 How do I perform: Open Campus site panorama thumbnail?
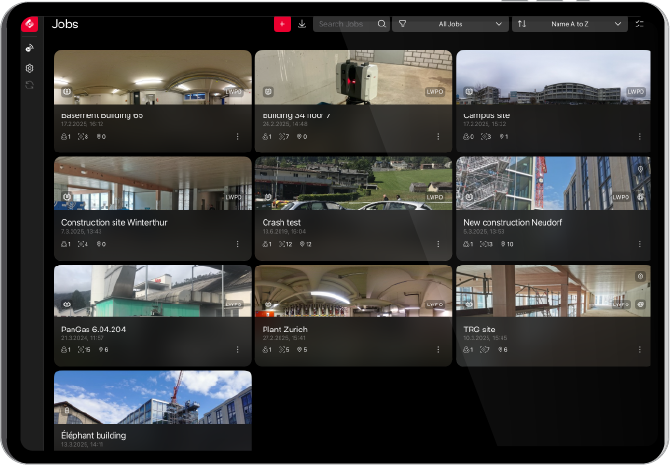(x=553, y=77)
